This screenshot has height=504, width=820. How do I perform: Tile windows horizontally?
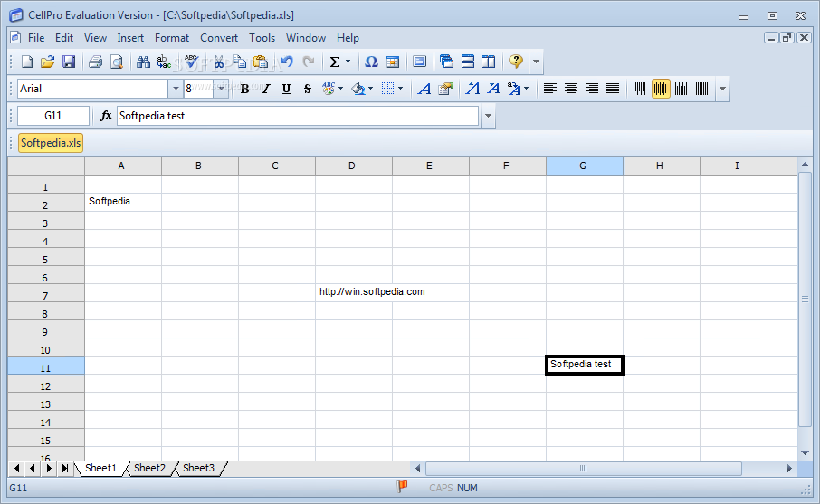click(468, 62)
